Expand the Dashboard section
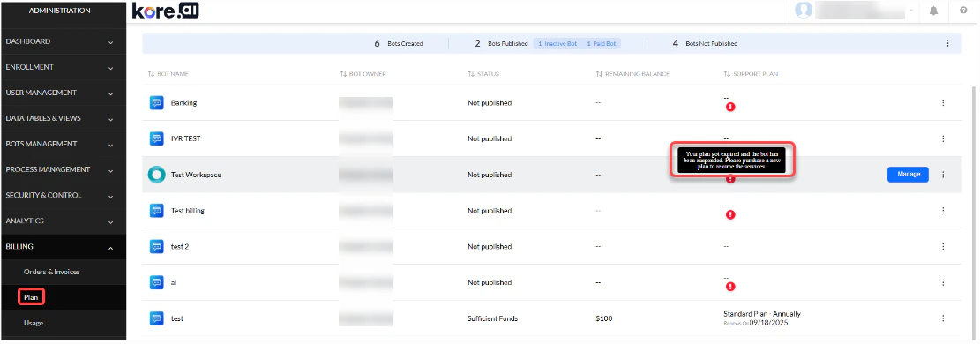The width and height of the screenshot is (980, 344). [63, 41]
